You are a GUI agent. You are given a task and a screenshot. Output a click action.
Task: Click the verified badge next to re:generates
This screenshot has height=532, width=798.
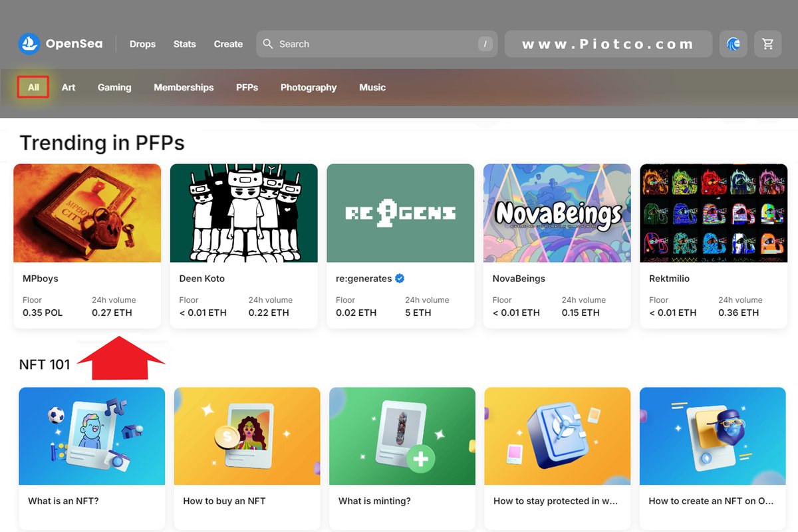(x=399, y=278)
